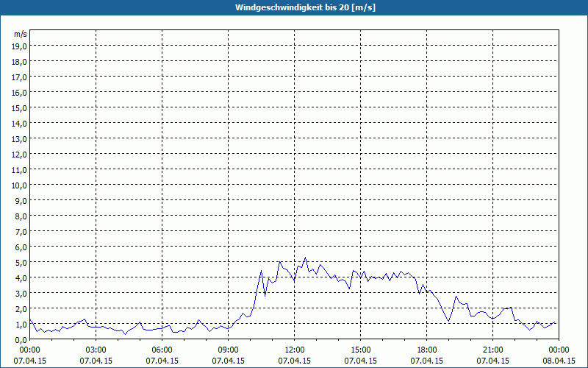Click the sharp wind dip just before 19:00
588x368 pixels.
click(x=448, y=321)
